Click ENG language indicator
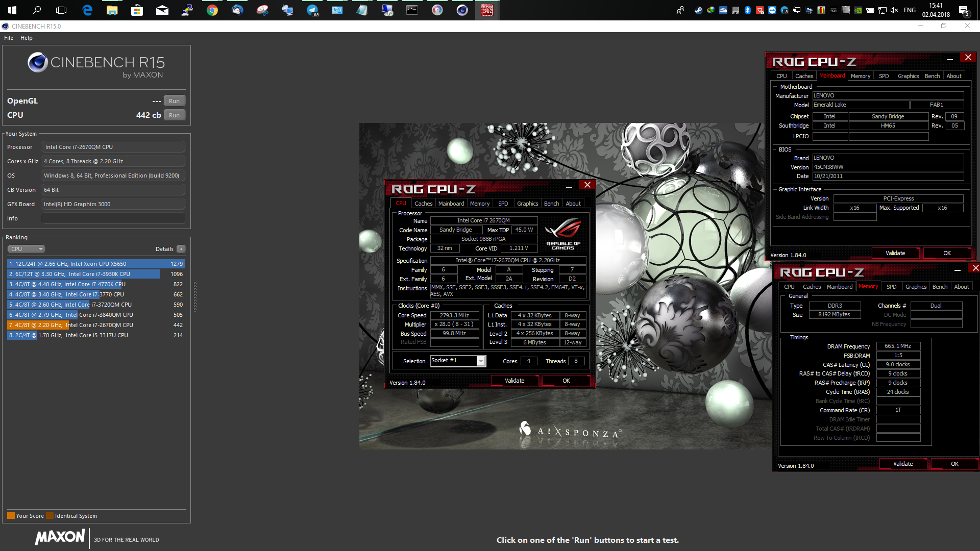Screen dimensions: 980x551 pos(910,10)
